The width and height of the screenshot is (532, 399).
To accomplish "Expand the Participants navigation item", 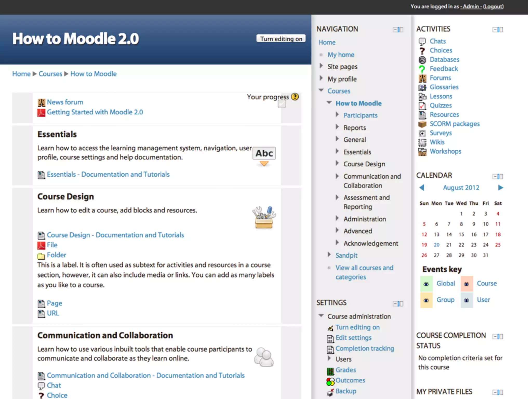I will point(337,115).
